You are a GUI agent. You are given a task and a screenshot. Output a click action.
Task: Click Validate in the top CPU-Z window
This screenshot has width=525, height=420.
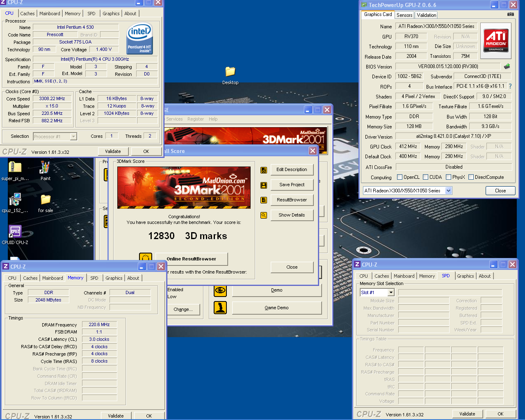[113, 151]
